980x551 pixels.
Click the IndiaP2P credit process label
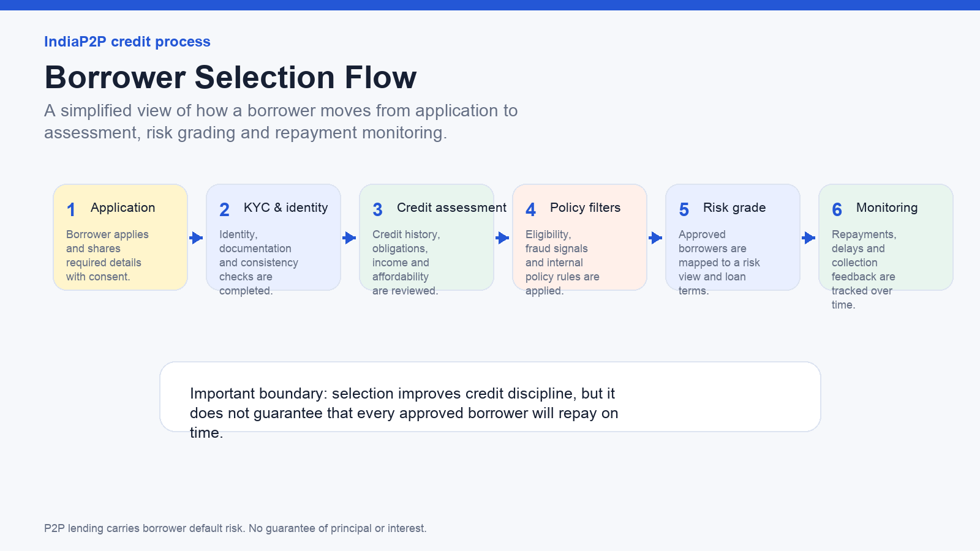(x=127, y=42)
